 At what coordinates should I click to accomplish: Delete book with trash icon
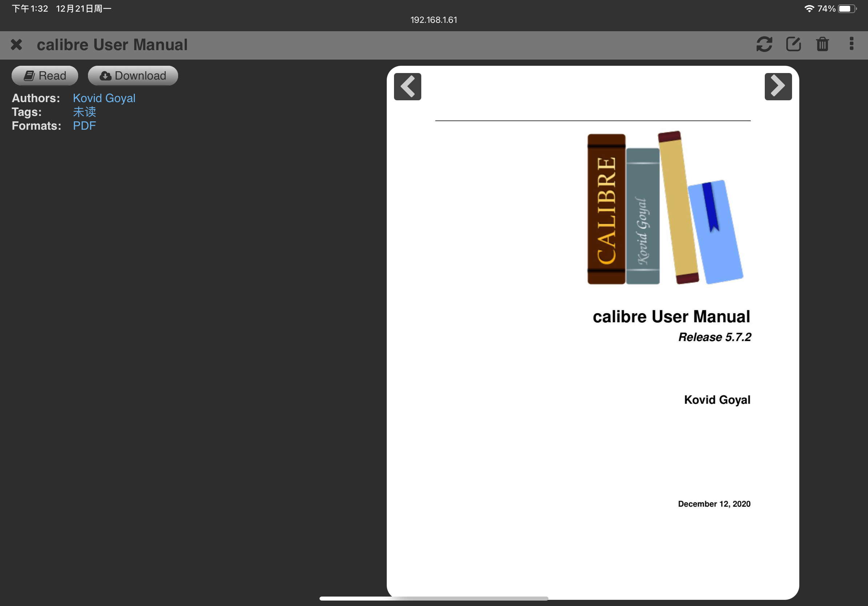(822, 44)
